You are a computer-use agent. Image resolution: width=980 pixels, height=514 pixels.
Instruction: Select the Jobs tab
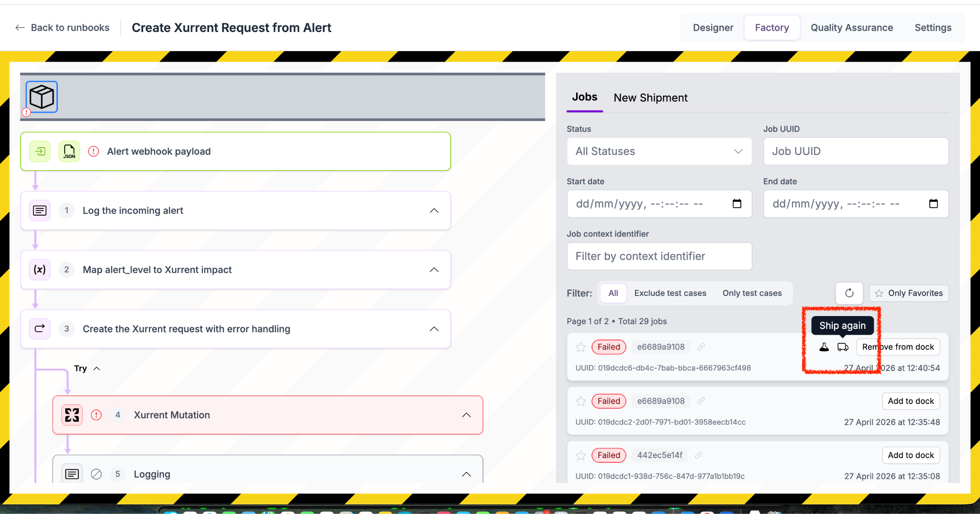click(585, 97)
